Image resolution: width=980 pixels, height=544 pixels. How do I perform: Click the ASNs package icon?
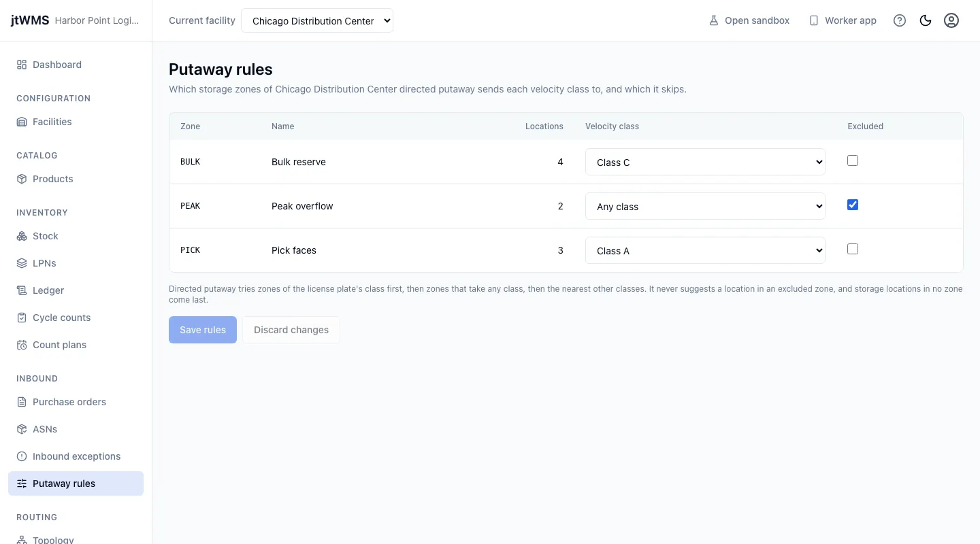[22, 429]
